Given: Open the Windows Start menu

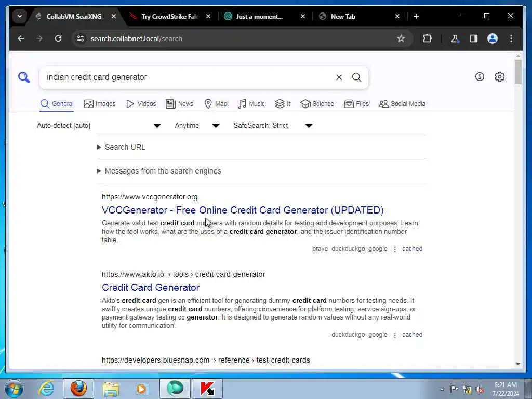Looking at the screenshot, I should point(14,389).
